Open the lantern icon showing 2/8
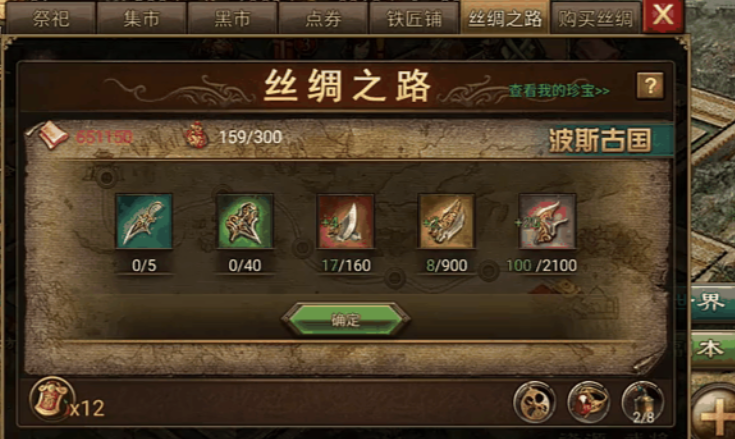The width and height of the screenshot is (735, 439). pyautogui.click(x=643, y=402)
